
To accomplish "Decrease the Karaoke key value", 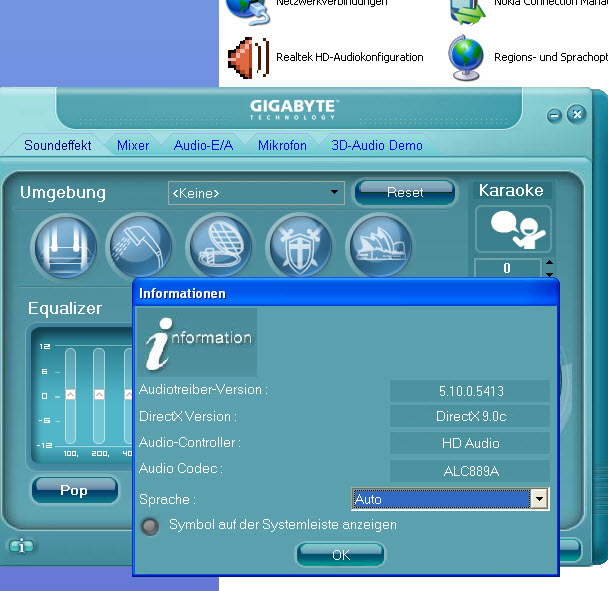I will [549, 274].
